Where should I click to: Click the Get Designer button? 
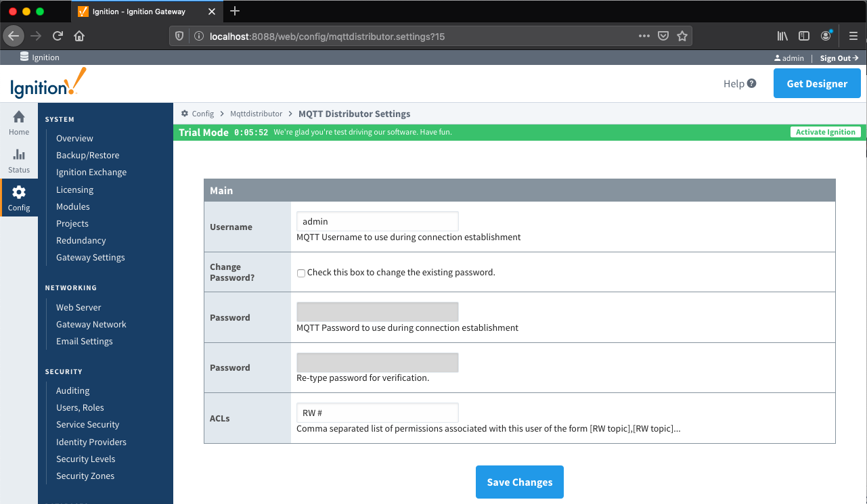click(x=817, y=84)
